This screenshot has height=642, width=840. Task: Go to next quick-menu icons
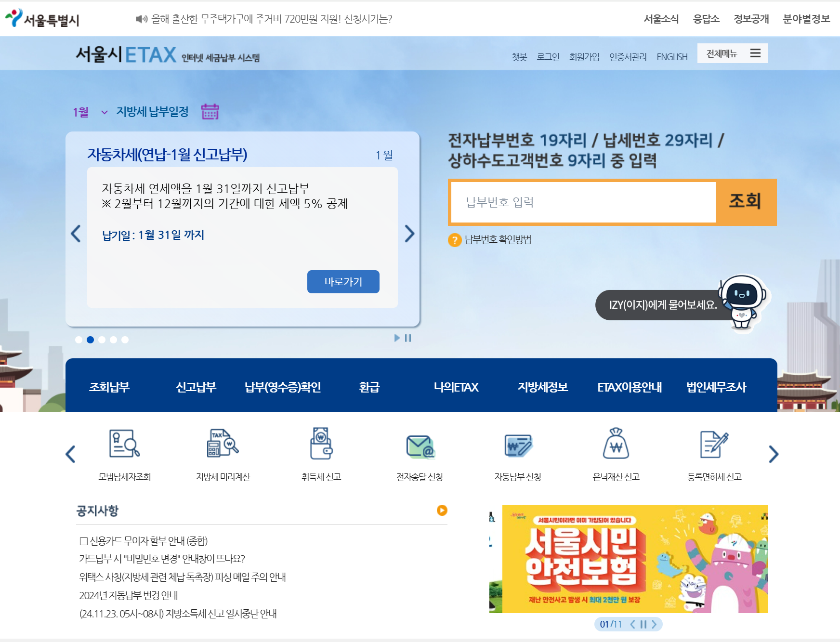774,454
